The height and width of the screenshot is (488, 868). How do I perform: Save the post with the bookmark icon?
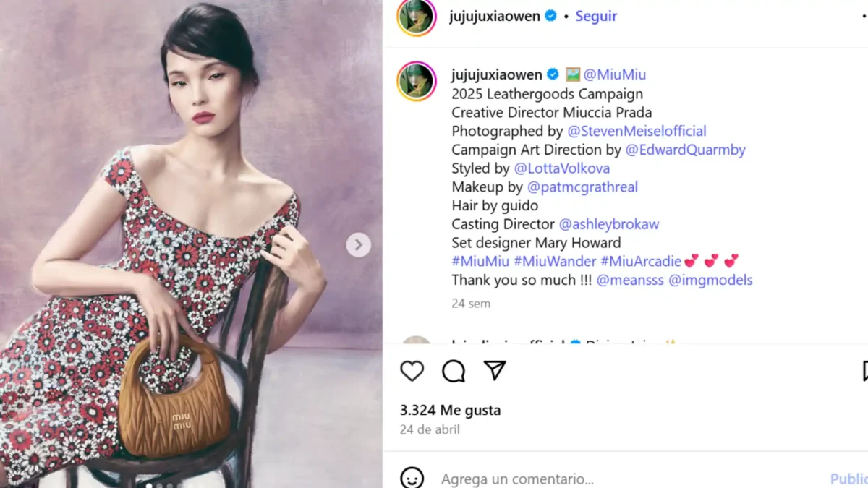[864, 371]
